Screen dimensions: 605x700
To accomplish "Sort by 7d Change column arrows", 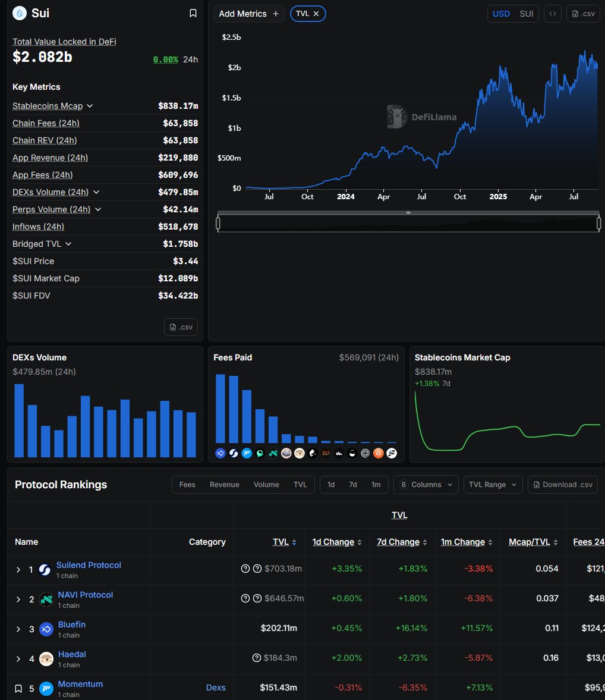I will coord(425,542).
